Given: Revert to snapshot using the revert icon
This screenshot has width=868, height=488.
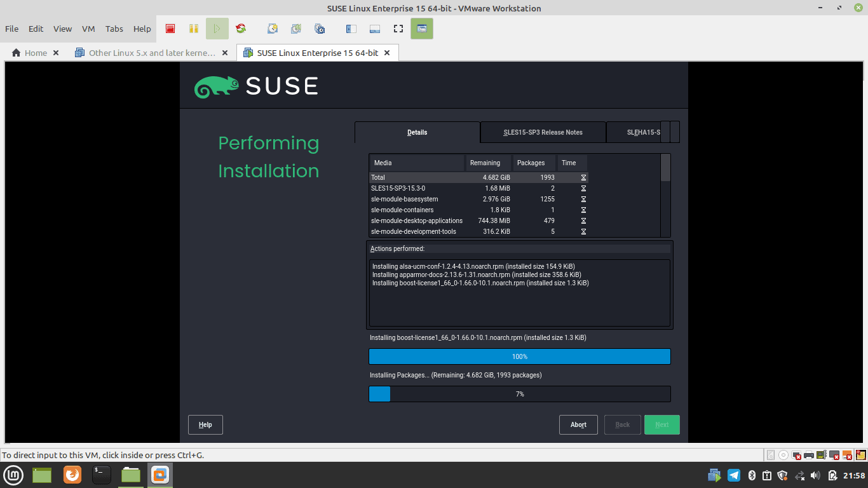Looking at the screenshot, I should click(296, 29).
